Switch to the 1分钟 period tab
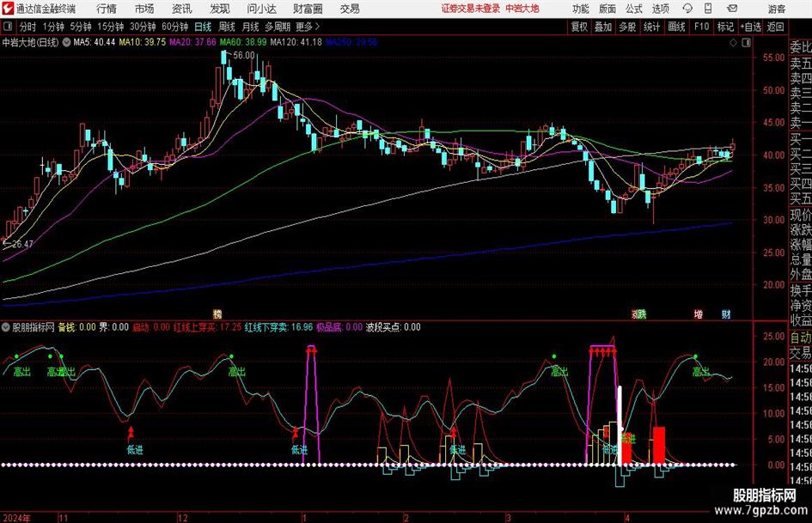Screen dimensions: 812x523 (x=53, y=27)
